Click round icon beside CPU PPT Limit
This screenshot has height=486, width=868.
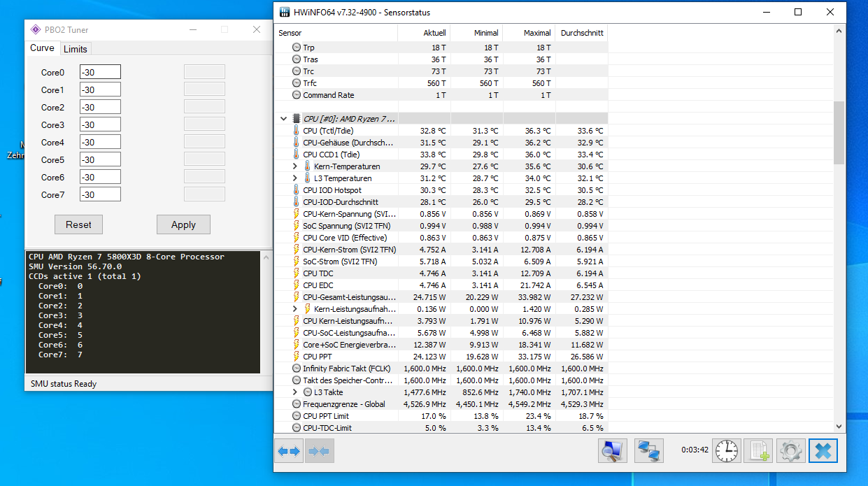pyautogui.click(x=297, y=416)
